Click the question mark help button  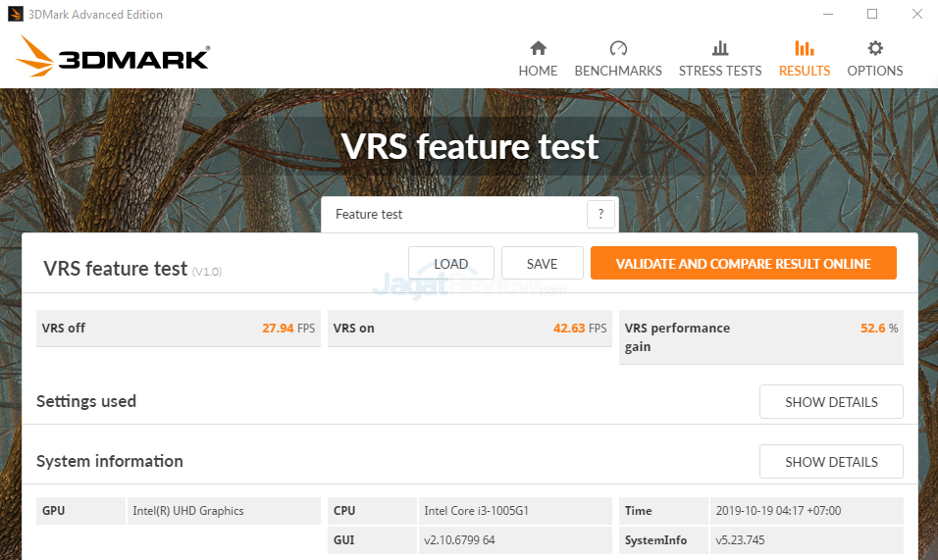[x=600, y=214]
